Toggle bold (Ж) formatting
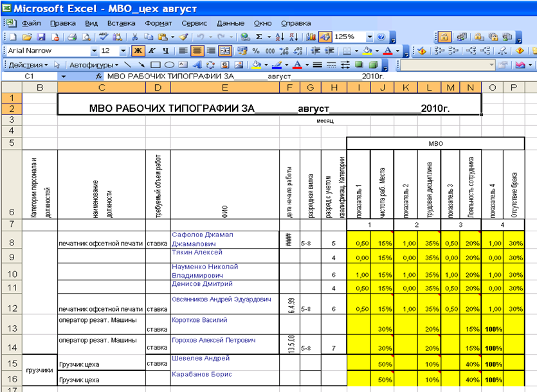The width and height of the screenshot is (537, 392). click(138, 51)
